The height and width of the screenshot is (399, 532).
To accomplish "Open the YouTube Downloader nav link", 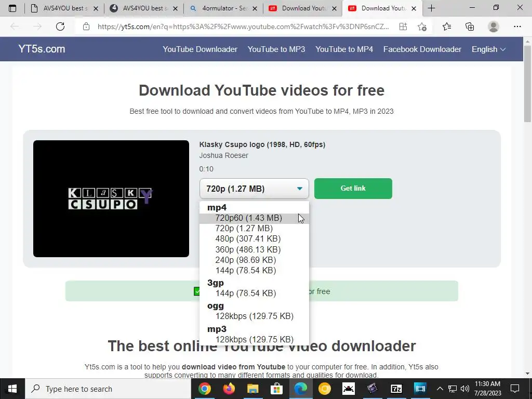I will tap(200, 49).
